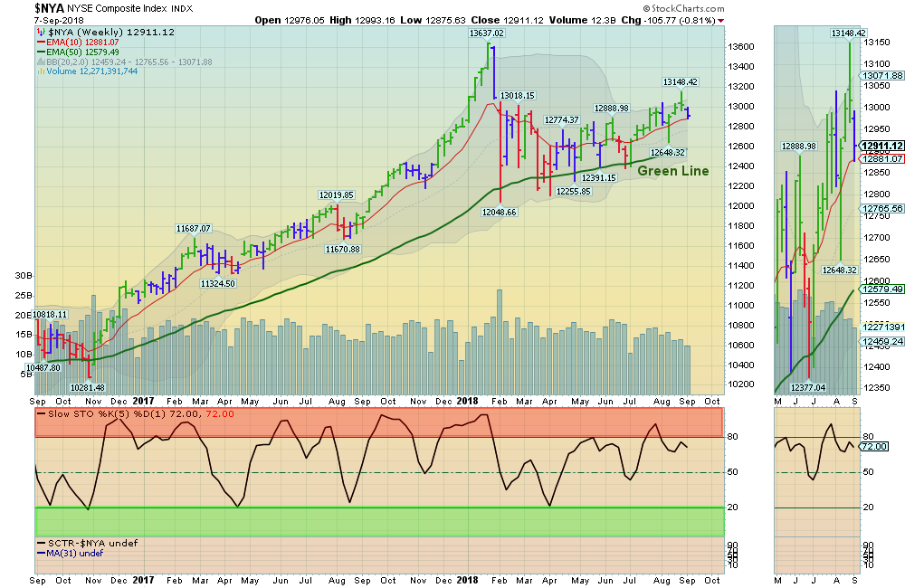Click the 12377.04 low label in zoom panel
Viewport: 905px width, 588px height.
coord(808,388)
